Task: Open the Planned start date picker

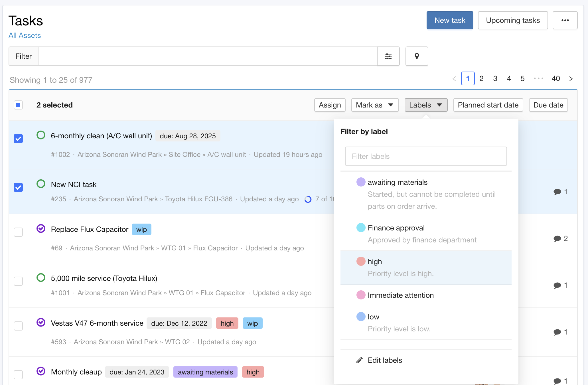Action: point(488,105)
